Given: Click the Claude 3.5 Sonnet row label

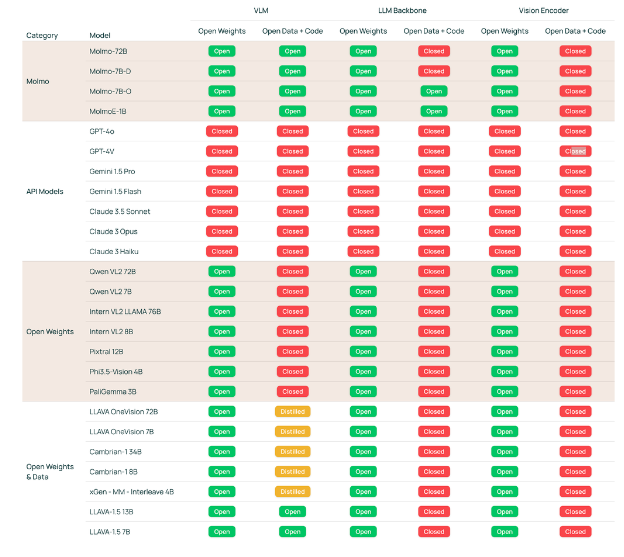Looking at the screenshot, I should pyautogui.click(x=120, y=211).
